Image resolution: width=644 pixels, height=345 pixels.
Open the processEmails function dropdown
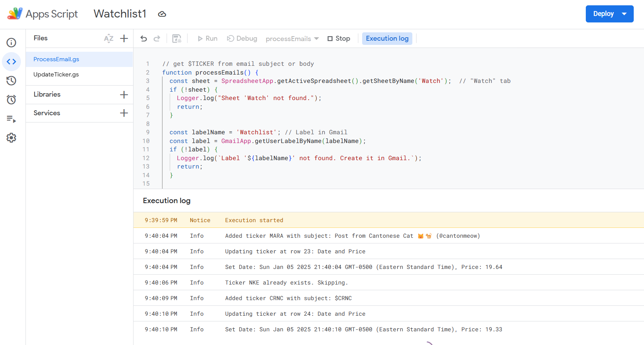pos(292,39)
